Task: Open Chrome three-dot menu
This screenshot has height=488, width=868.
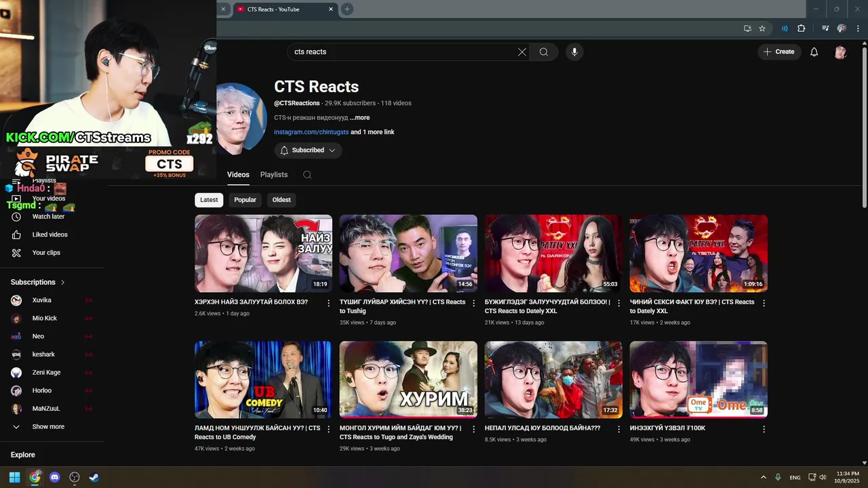Action: point(858,28)
